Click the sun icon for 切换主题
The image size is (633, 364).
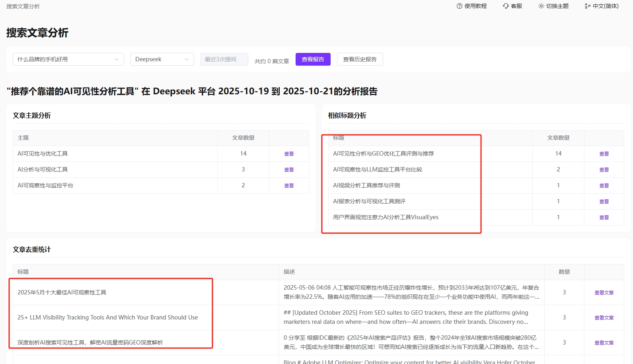click(541, 6)
